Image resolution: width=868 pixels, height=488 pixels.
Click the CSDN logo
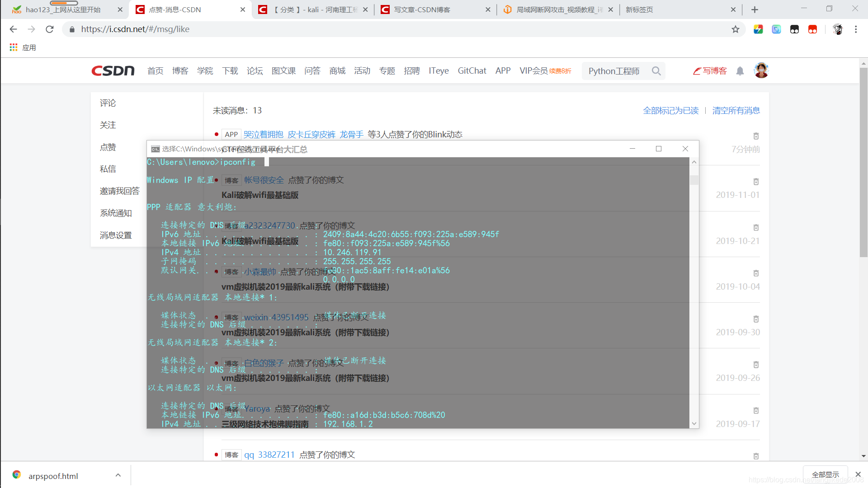(x=113, y=70)
